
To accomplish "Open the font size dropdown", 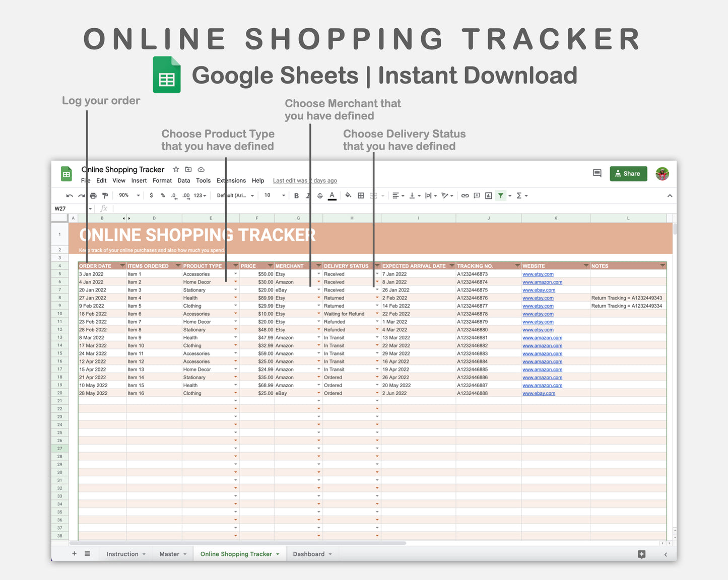I will pyautogui.click(x=272, y=195).
